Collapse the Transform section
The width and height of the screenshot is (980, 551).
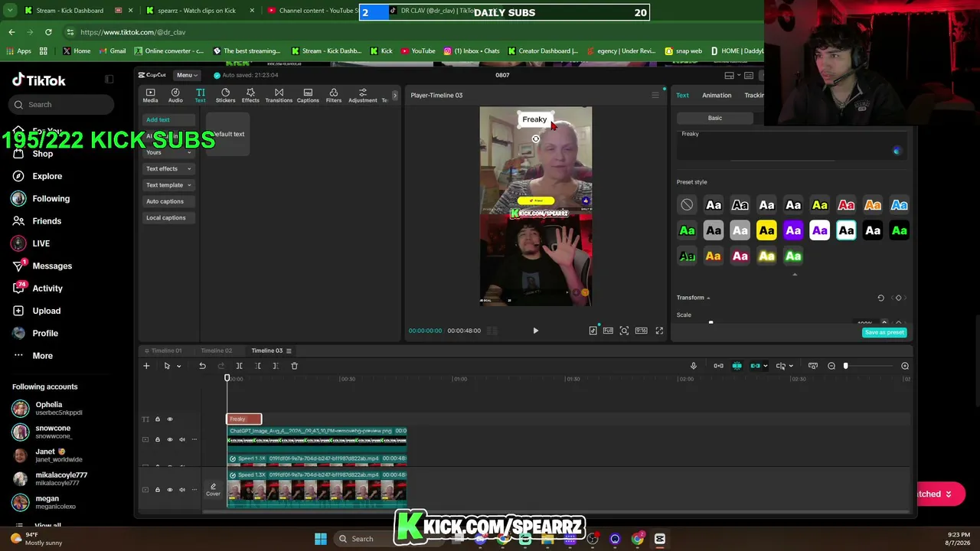point(708,298)
